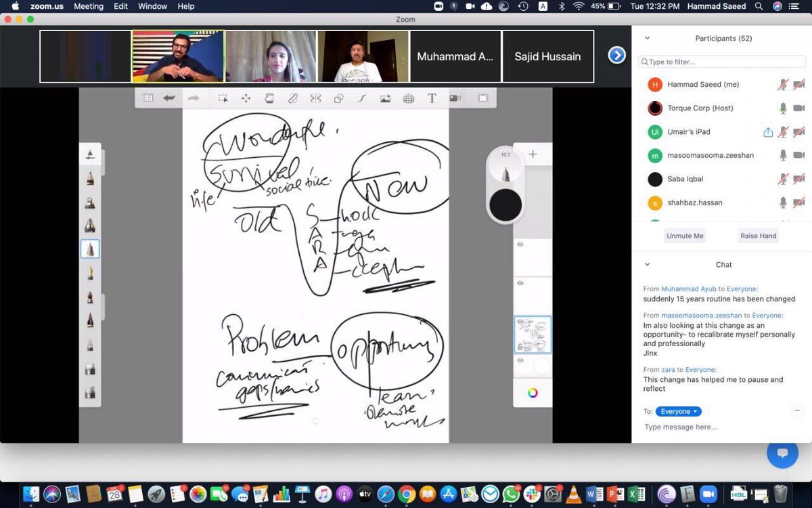Screen dimensions: 812x508
Task: Select Sajid Hussain video tile
Action: 547,56
